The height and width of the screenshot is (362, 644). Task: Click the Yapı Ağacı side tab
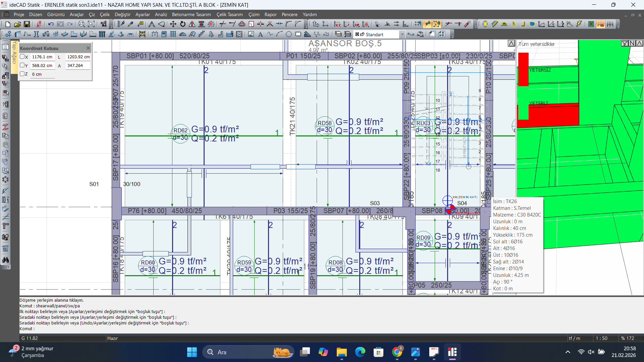click(x=14, y=53)
